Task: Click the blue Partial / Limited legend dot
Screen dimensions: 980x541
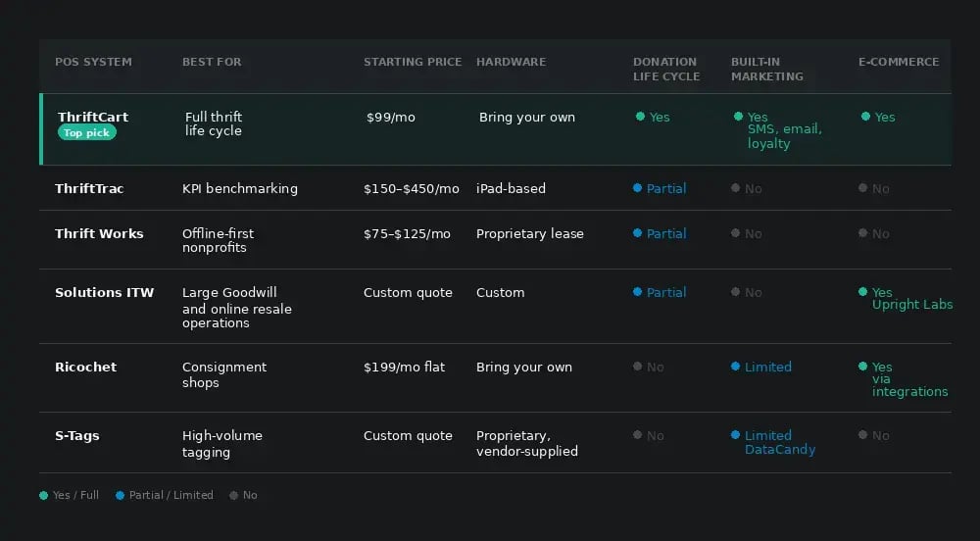Action: [x=120, y=495]
